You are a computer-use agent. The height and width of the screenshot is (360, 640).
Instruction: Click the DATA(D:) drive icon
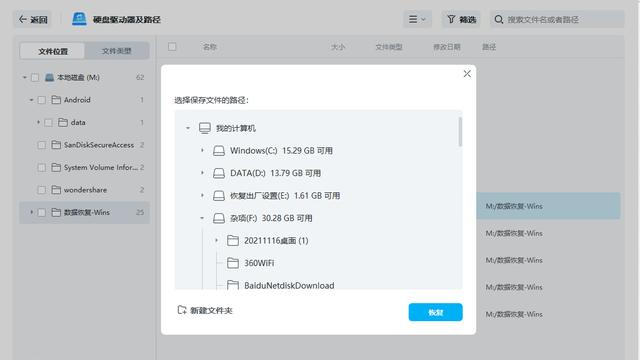[x=219, y=173]
